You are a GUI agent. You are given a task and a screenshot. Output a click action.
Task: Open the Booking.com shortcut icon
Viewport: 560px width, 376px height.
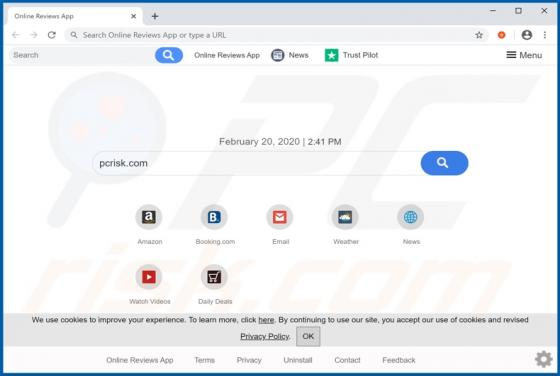[x=214, y=217]
